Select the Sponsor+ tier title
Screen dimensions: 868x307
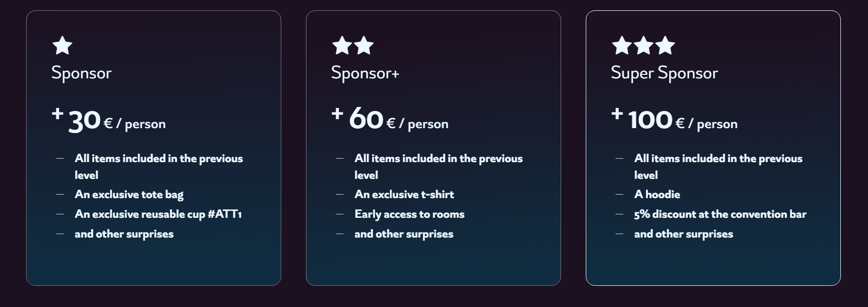click(x=365, y=73)
